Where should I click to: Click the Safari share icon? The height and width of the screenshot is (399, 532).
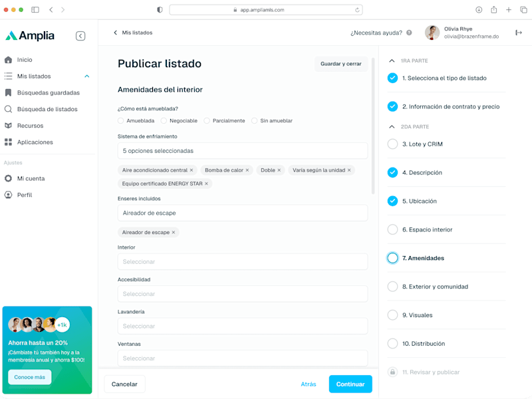(493, 10)
